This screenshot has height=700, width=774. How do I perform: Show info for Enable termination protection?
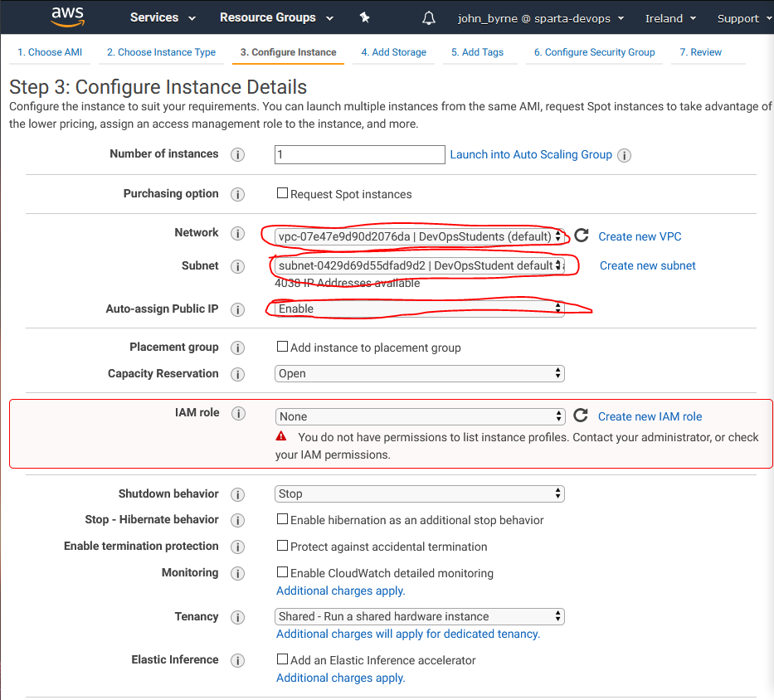coord(237,547)
